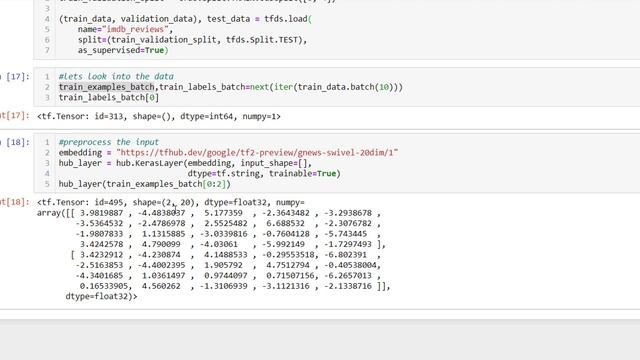
Task: Click the hub_layer(train_examples_batch[0:2]) call line
Action: (x=144, y=184)
